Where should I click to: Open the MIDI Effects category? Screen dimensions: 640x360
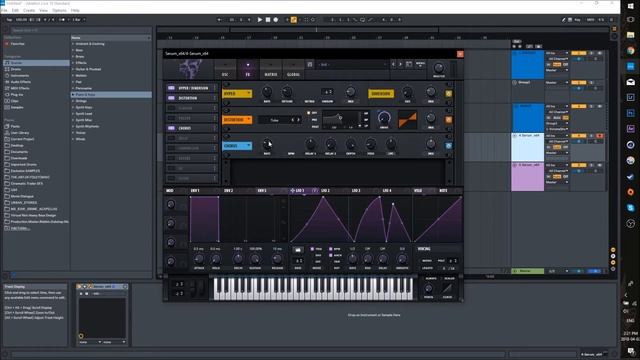(x=20, y=88)
